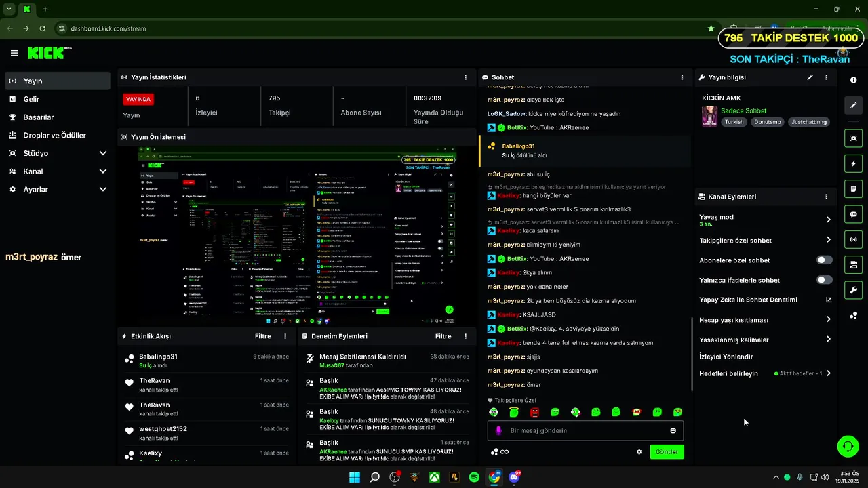The width and height of the screenshot is (868, 488).
Task: Click the KICK logo
Action: click(49, 53)
